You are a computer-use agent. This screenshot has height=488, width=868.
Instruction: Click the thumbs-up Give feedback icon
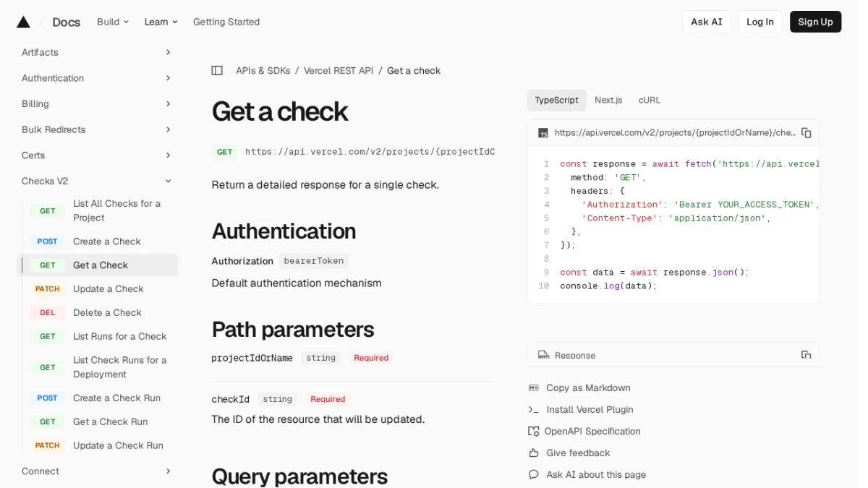coord(534,453)
